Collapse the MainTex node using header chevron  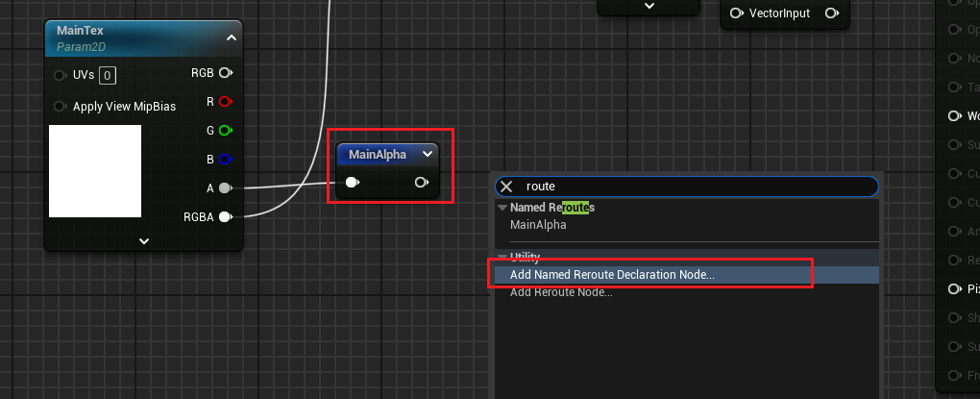[231, 37]
